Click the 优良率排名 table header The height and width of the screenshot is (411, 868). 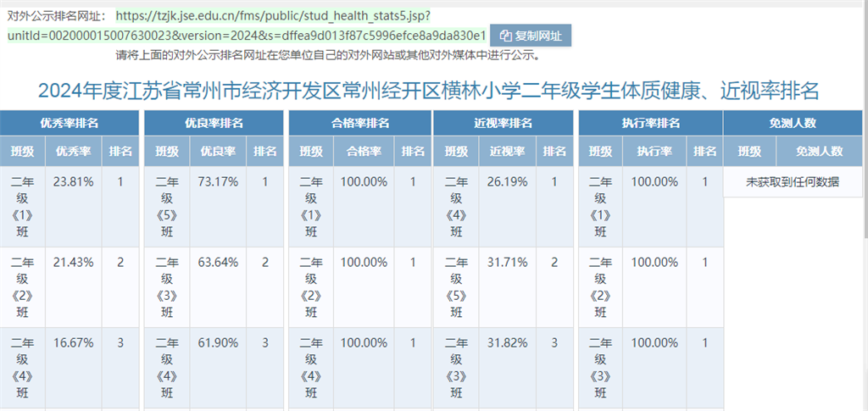click(214, 124)
